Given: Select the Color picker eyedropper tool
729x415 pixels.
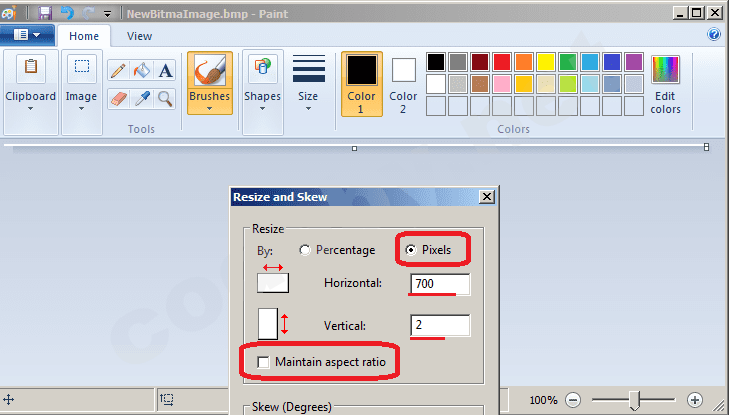Looking at the screenshot, I should 142,99.
